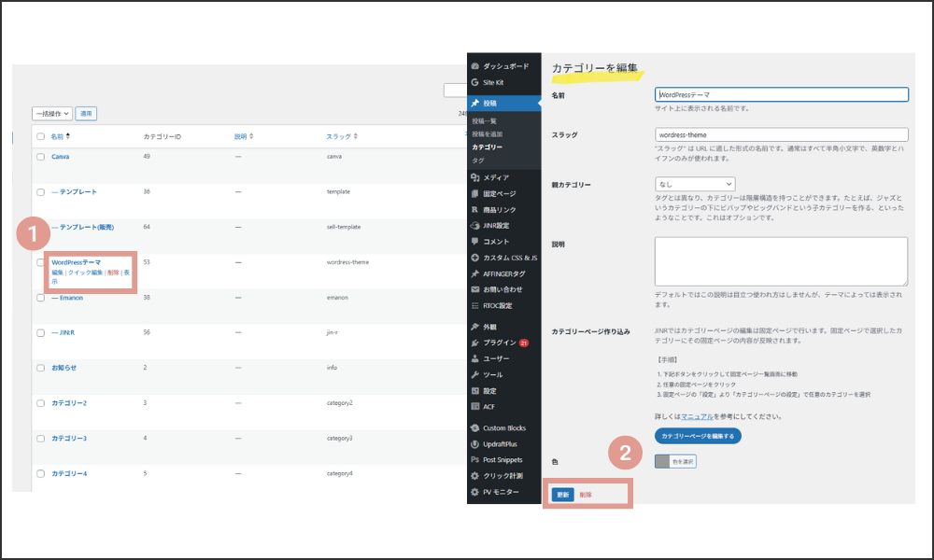Check the カテゴリー4 checkbox

(x=40, y=474)
